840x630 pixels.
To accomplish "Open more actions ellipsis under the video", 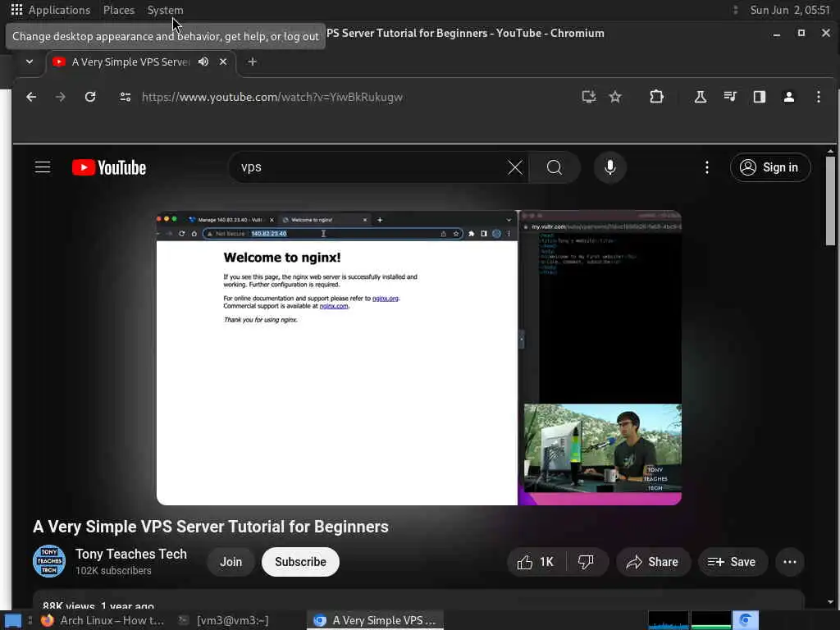I will coord(789,561).
